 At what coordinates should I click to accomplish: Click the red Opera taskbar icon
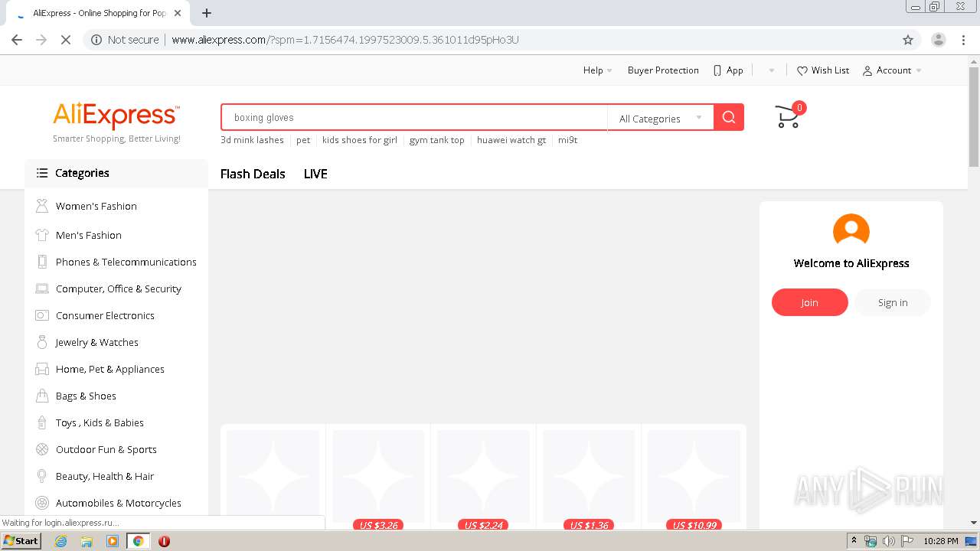click(x=164, y=541)
